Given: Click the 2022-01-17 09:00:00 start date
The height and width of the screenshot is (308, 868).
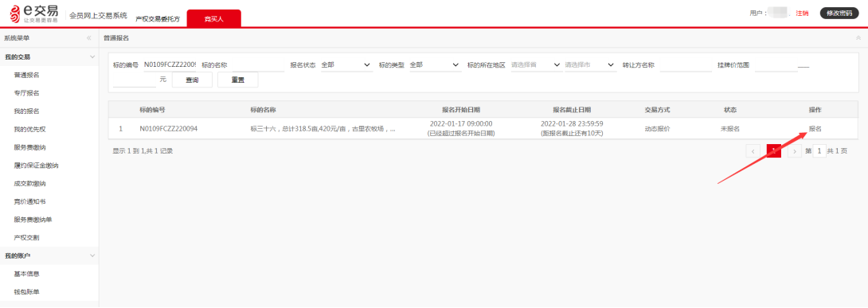Looking at the screenshot, I should [x=461, y=124].
